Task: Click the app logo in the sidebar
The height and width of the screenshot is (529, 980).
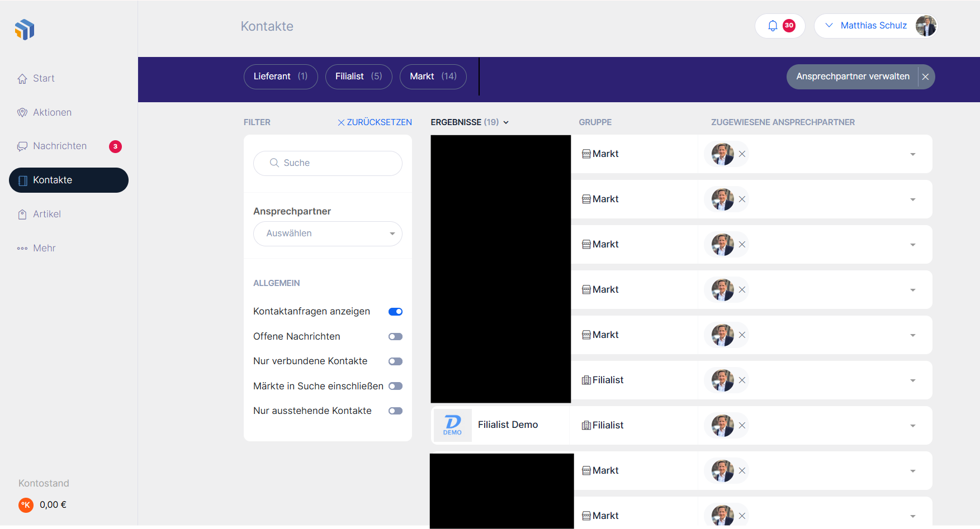Action: (25, 30)
